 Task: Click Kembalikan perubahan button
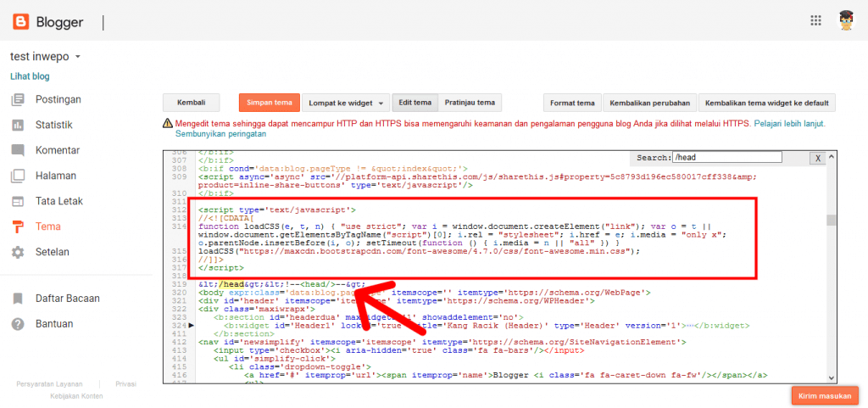(649, 103)
